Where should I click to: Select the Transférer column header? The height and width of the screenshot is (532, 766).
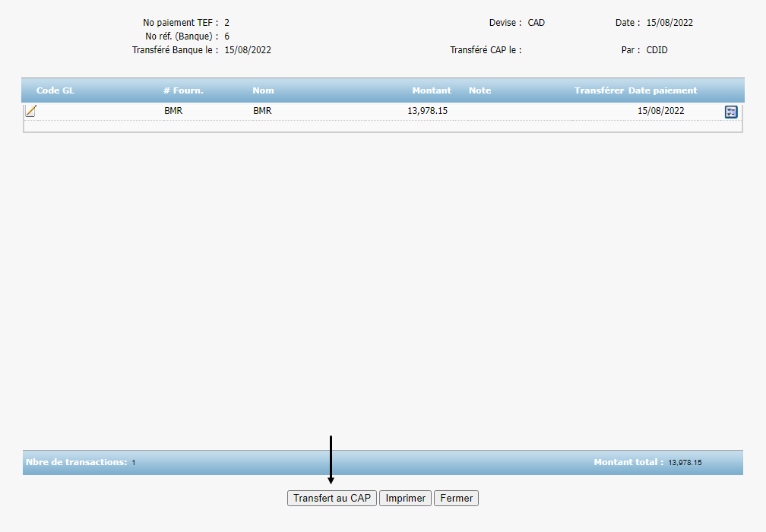[599, 90]
